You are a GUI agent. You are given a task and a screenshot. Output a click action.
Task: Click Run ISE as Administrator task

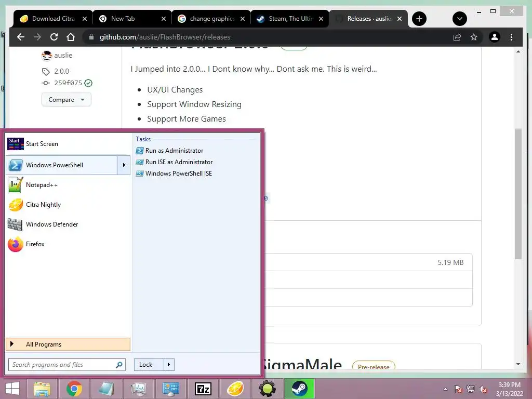coord(174,162)
